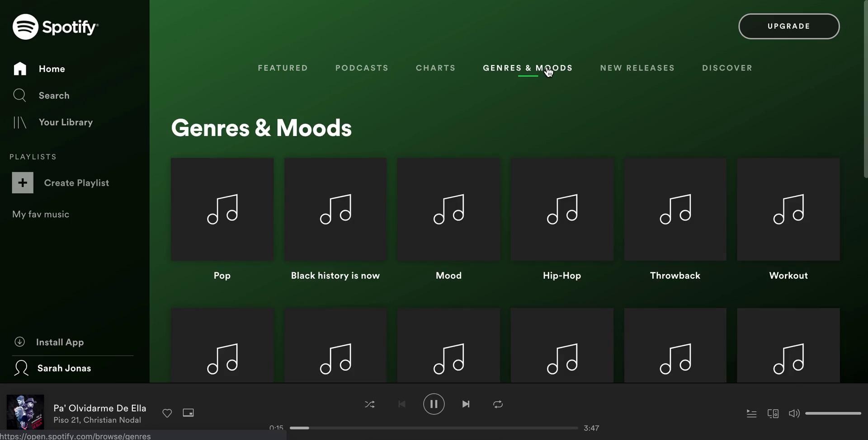
Task: Adjust the volume slider
Action: click(x=833, y=413)
